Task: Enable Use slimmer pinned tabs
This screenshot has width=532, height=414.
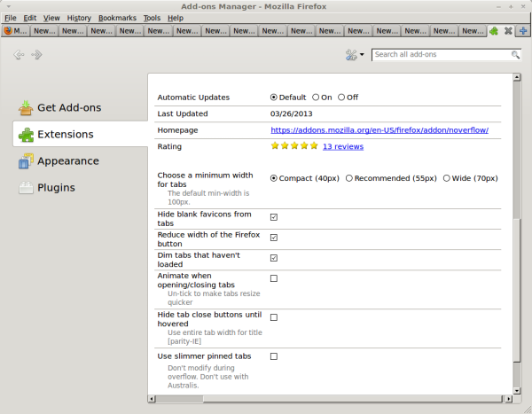Action: (x=274, y=356)
